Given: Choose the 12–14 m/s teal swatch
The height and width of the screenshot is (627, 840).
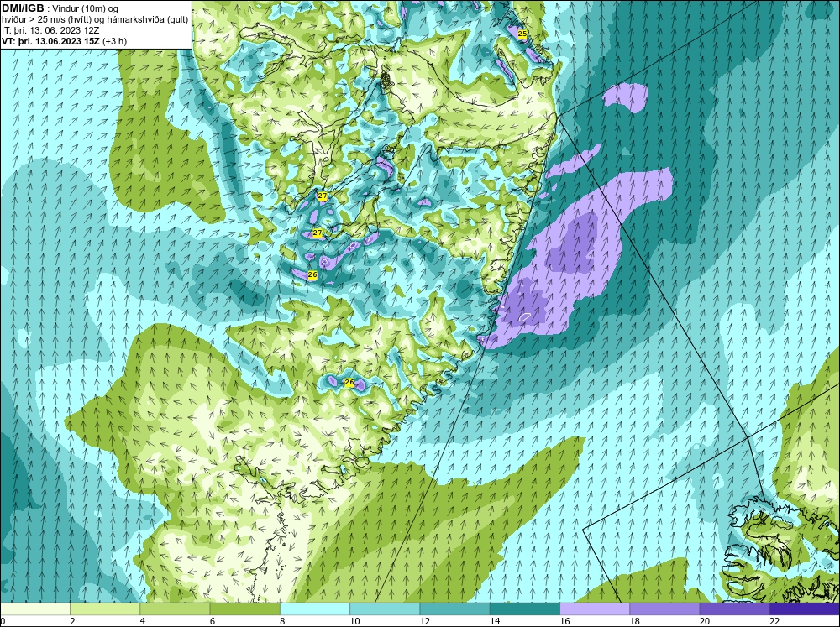Looking at the screenshot, I should [x=454, y=609].
